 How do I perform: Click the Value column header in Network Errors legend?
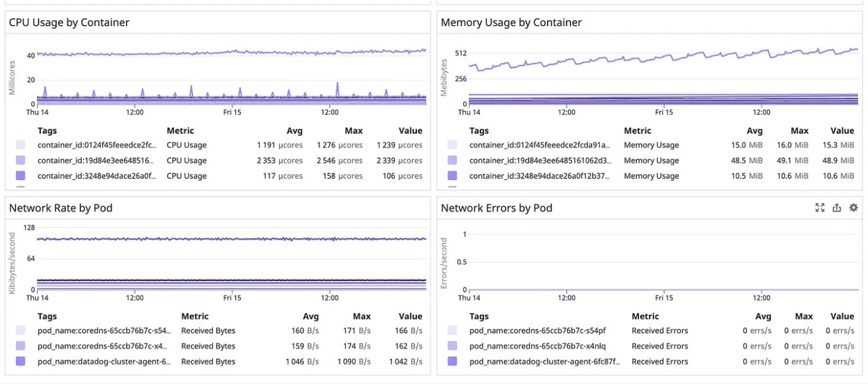(x=841, y=315)
